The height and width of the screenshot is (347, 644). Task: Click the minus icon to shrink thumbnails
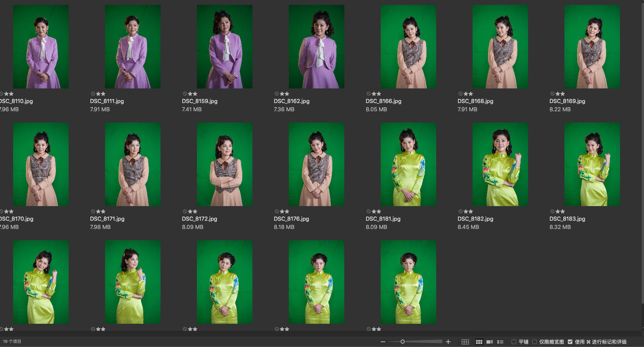383,342
